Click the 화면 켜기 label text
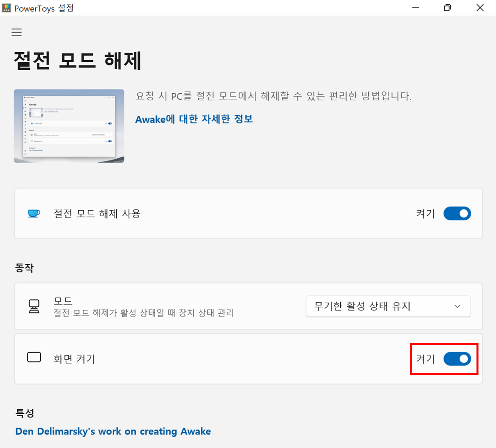The height and width of the screenshot is (448, 496). click(x=74, y=359)
